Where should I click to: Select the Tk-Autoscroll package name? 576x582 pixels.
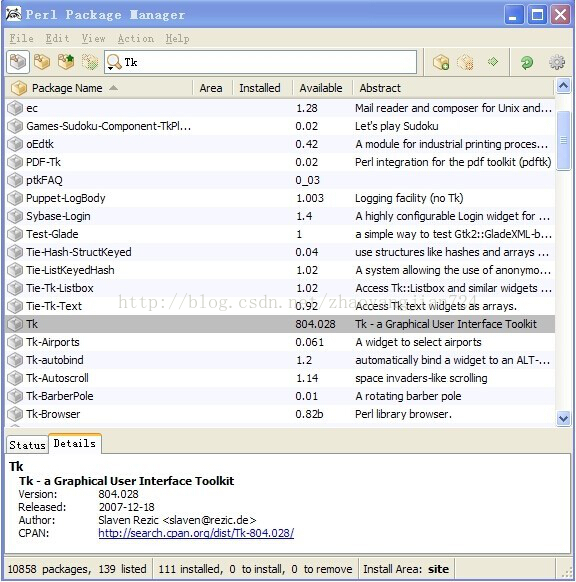(x=57, y=378)
